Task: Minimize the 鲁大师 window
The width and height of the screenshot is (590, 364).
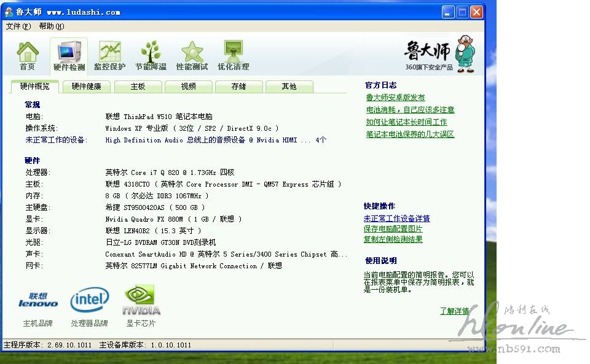Action: click(448, 12)
